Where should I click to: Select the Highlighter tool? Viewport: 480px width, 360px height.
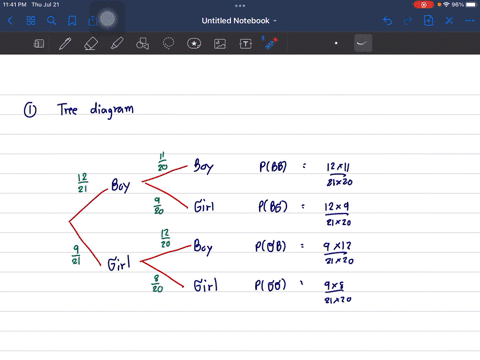pos(117,43)
